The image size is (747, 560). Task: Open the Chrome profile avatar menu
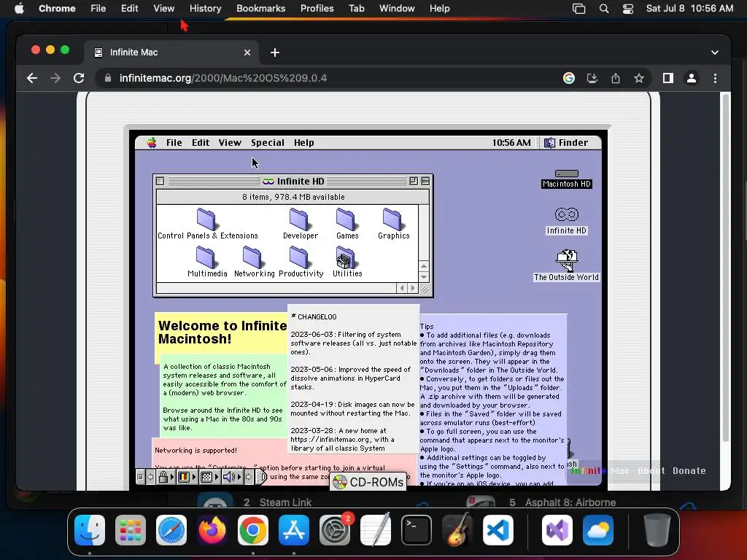point(692,78)
